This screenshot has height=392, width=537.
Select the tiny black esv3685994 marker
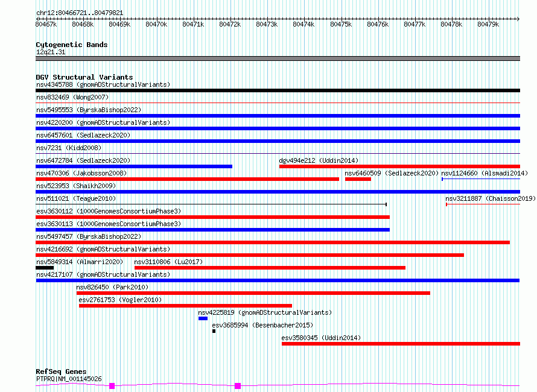(x=214, y=331)
